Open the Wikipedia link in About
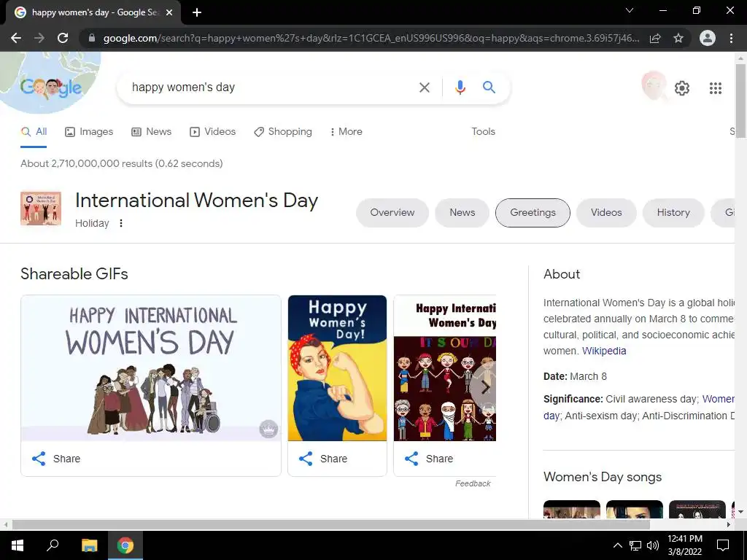Screen dimensions: 747x560 (x=604, y=351)
